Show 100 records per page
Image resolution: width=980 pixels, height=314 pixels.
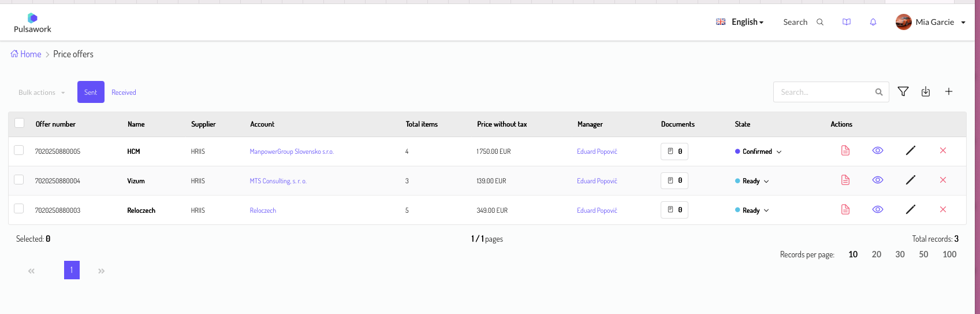[x=949, y=254]
